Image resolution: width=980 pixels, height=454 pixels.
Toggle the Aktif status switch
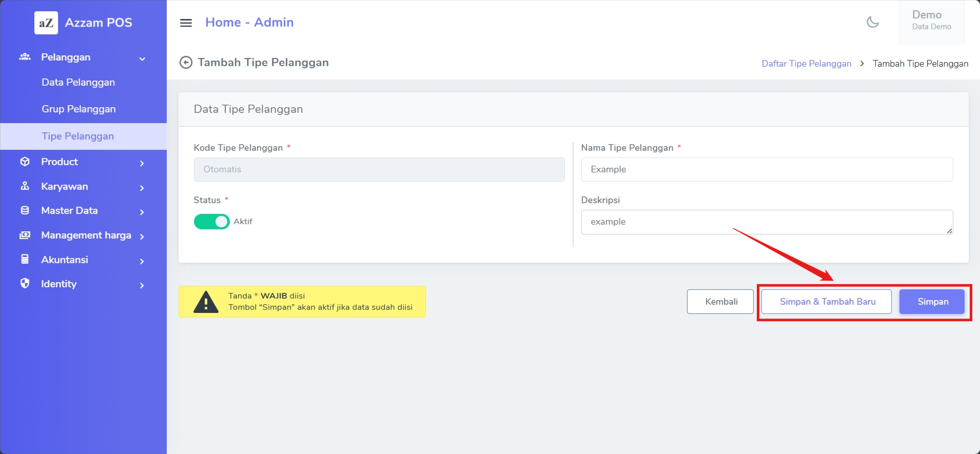(212, 222)
